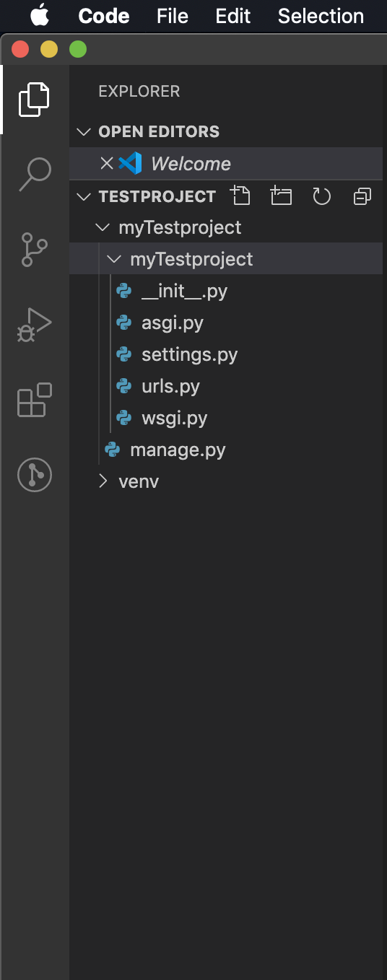Create a new file in TESTPROJECT

pos(240,196)
